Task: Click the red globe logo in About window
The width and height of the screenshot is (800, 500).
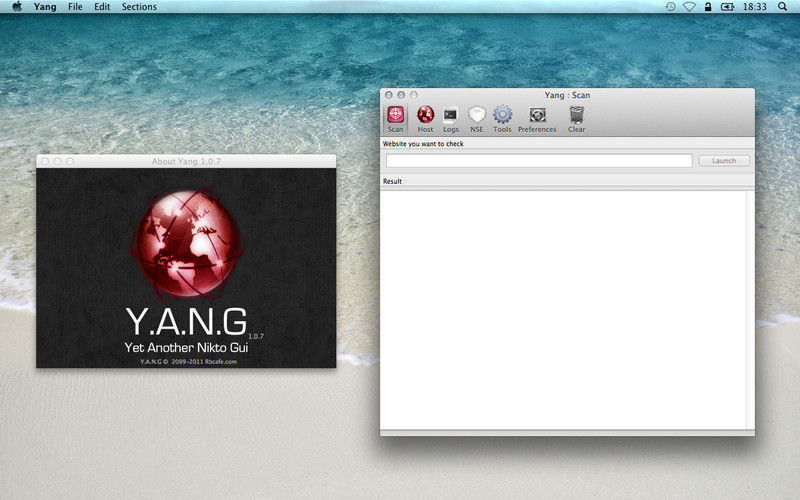Action: tap(187, 244)
